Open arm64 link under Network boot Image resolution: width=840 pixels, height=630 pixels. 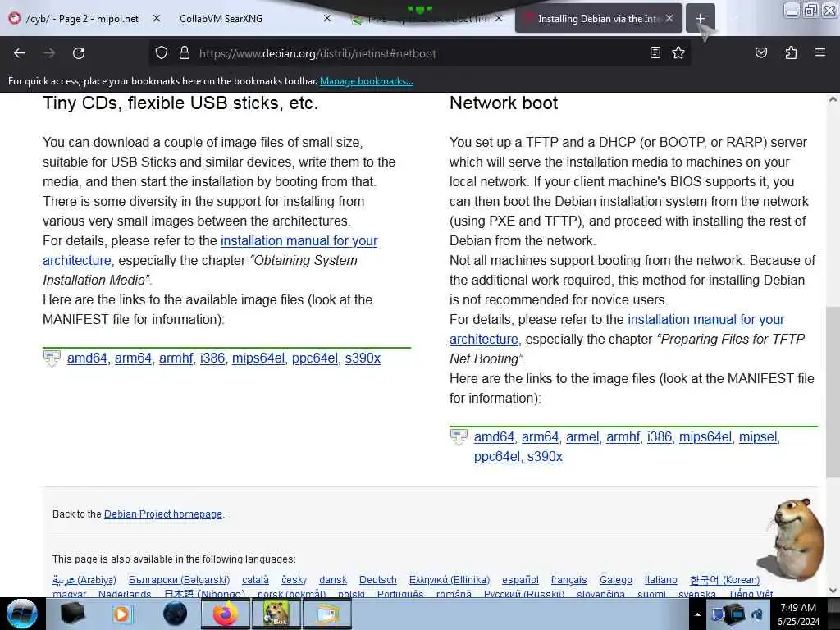(x=540, y=437)
